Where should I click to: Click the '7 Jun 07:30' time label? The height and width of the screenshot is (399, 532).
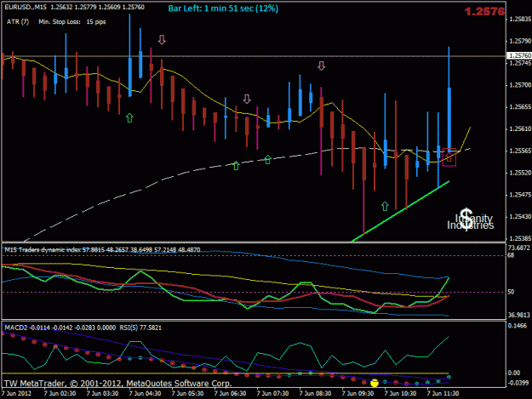(x=272, y=394)
